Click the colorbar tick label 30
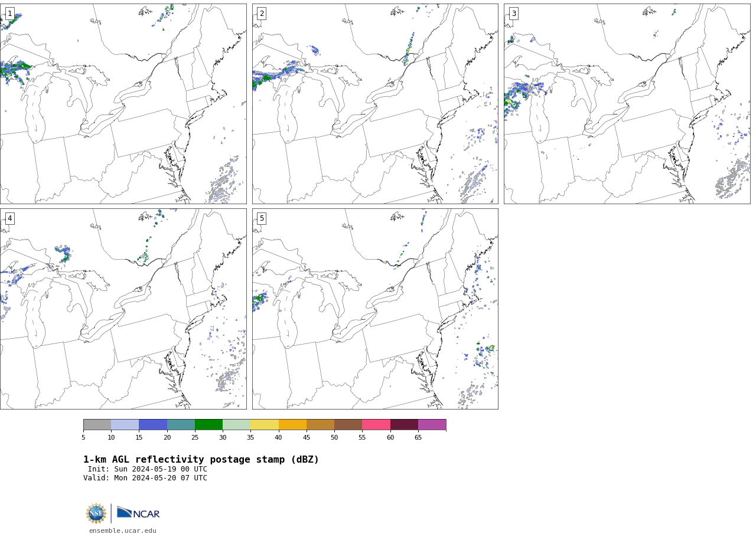756x537 pixels. tap(223, 437)
